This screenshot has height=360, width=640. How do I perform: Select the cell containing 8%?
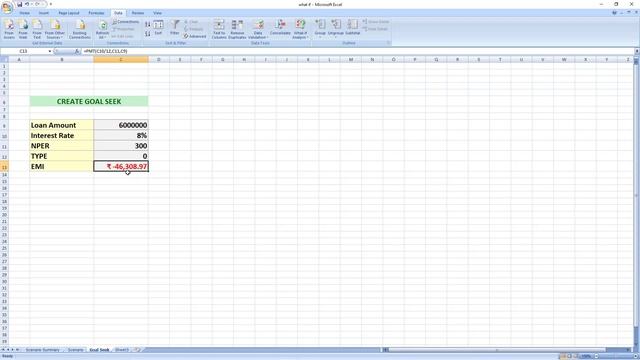pos(121,136)
